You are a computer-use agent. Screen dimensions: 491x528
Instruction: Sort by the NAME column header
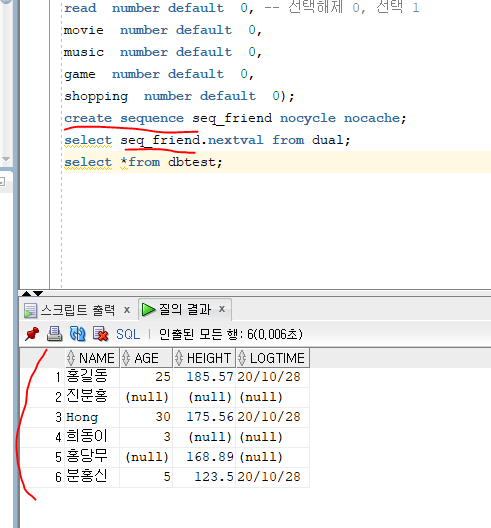92,358
